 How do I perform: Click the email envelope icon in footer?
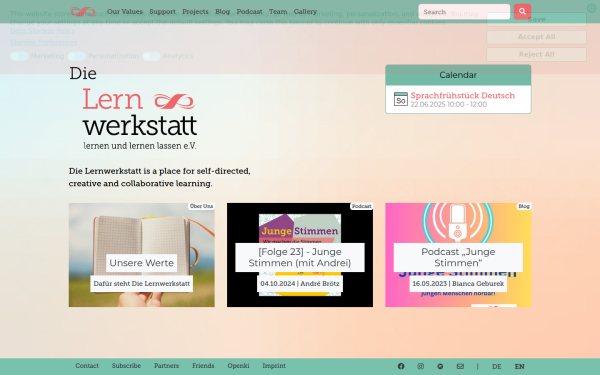tap(460, 366)
